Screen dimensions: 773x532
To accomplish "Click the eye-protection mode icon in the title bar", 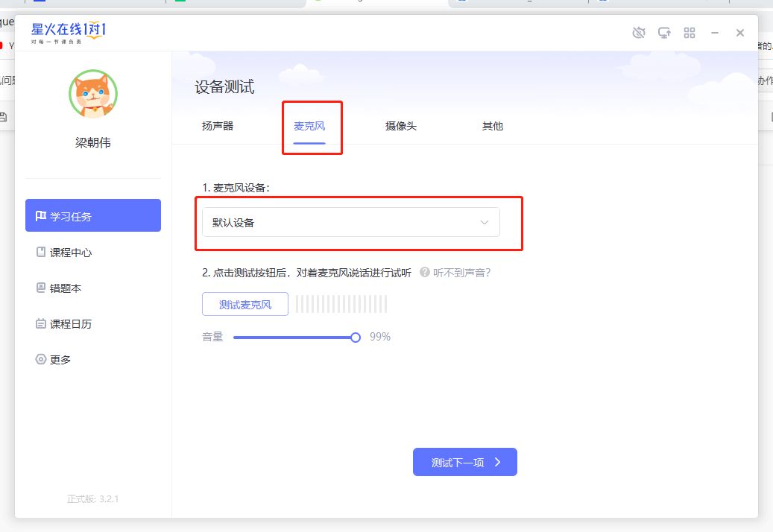I will click(x=638, y=33).
